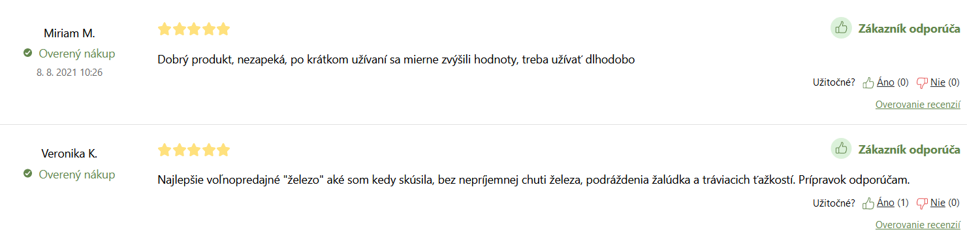This screenshot has height=236, width=980.
Task: Click verified checkmark icon under Miriam M.
Action: 28,53
